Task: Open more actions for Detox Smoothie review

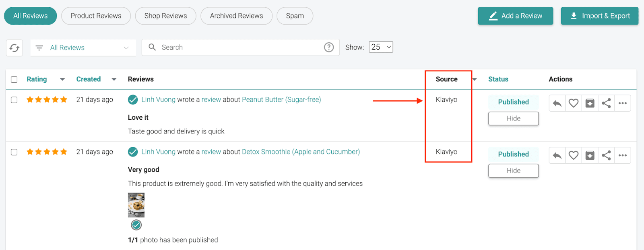Action: coord(623,156)
